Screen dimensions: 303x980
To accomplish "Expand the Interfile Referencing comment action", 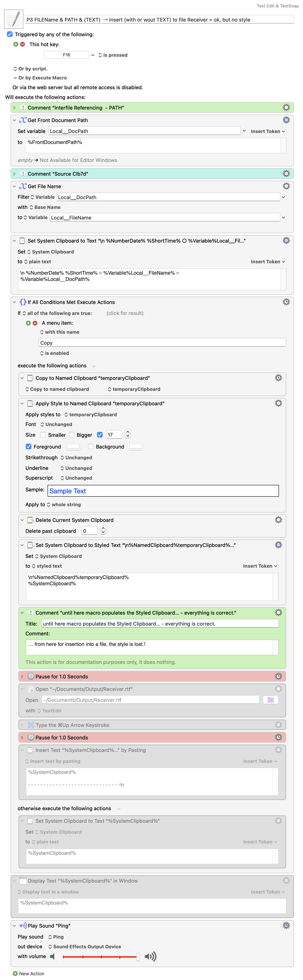I will point(14,108).
